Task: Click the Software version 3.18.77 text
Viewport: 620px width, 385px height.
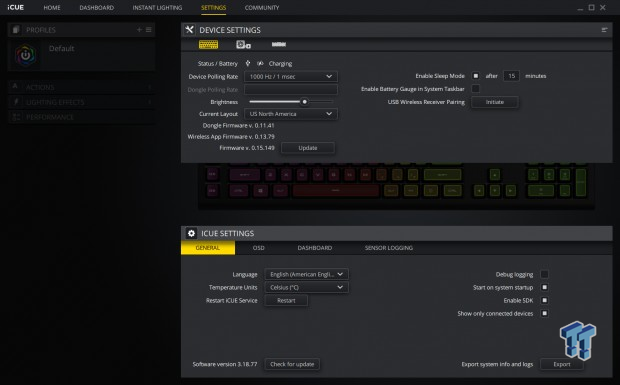Action: pyautogui.click(x=225, y=364)
